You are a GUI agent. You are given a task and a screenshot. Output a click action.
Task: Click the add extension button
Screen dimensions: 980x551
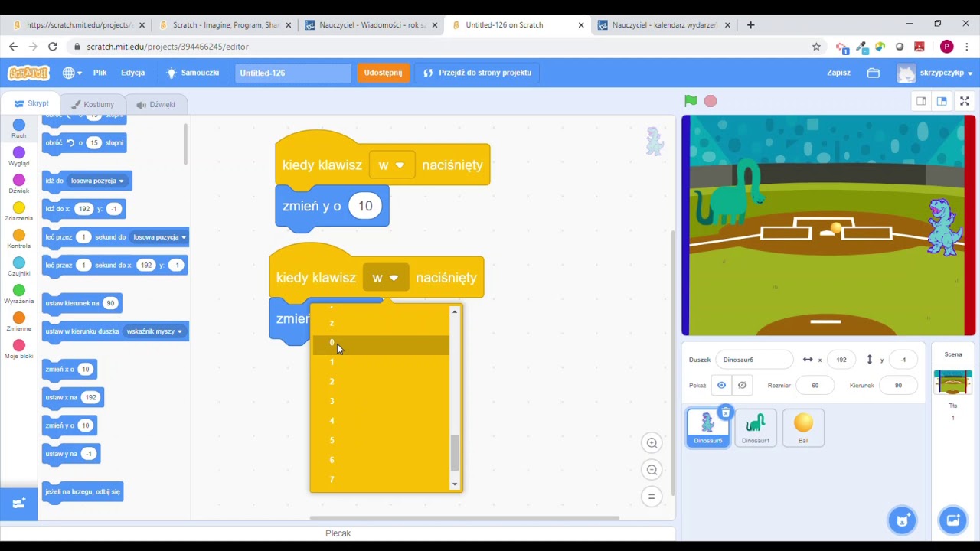point(19,503)
